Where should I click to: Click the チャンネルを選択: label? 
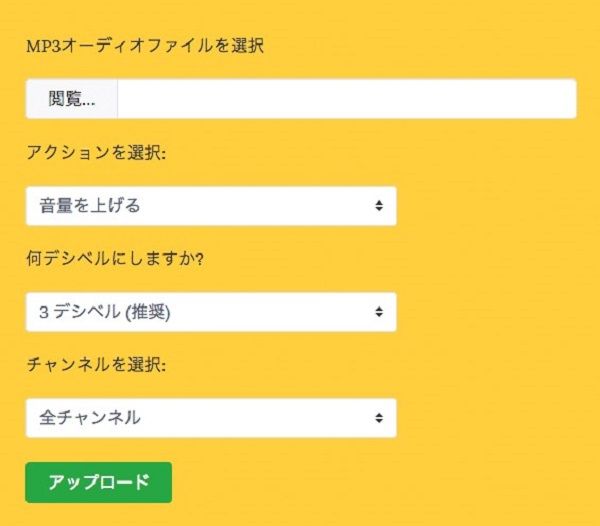coord(95,365)
